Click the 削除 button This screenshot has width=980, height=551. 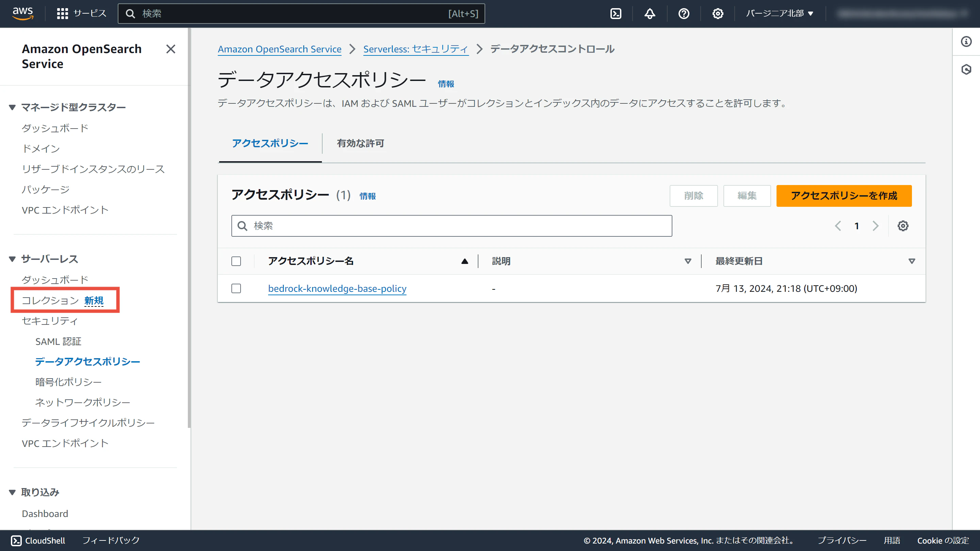693,196
